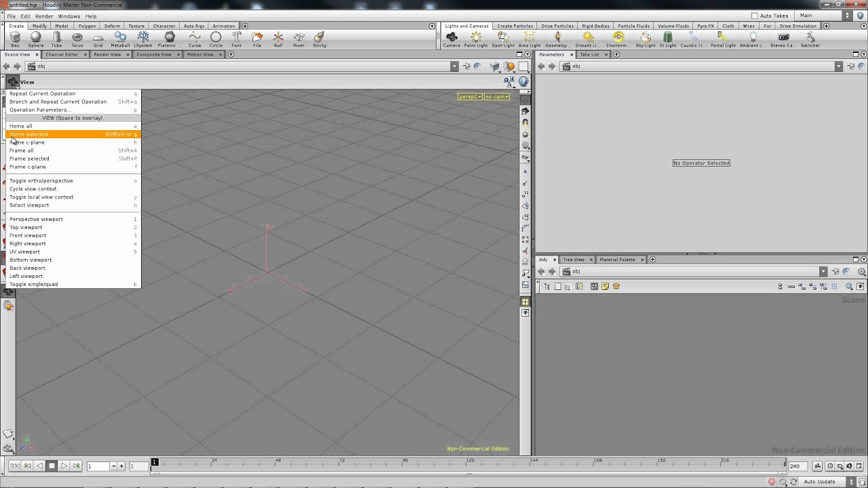This screenshot has height=488, width=868.
Task: Stop playback with the stop button
Action: coord(52,466)
